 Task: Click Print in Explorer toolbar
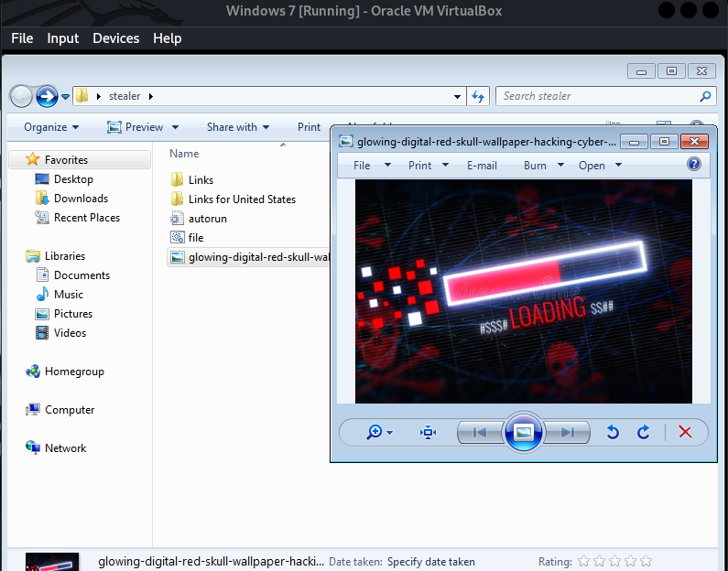click(309, 127)
